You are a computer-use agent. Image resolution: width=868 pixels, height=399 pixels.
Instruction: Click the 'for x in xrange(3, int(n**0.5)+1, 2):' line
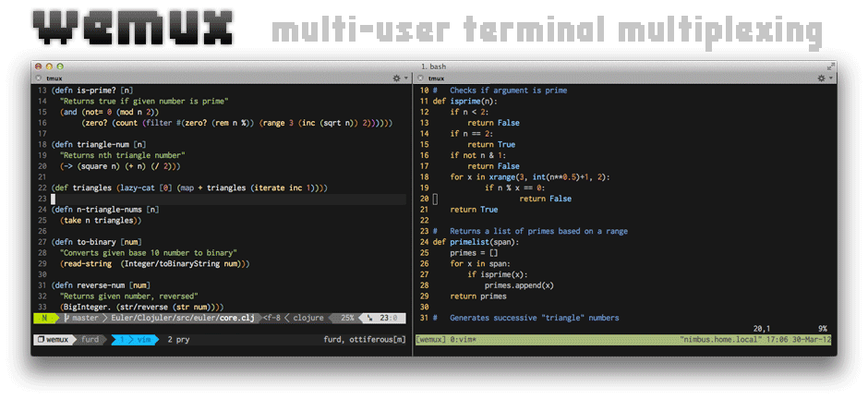pos(530,177)
